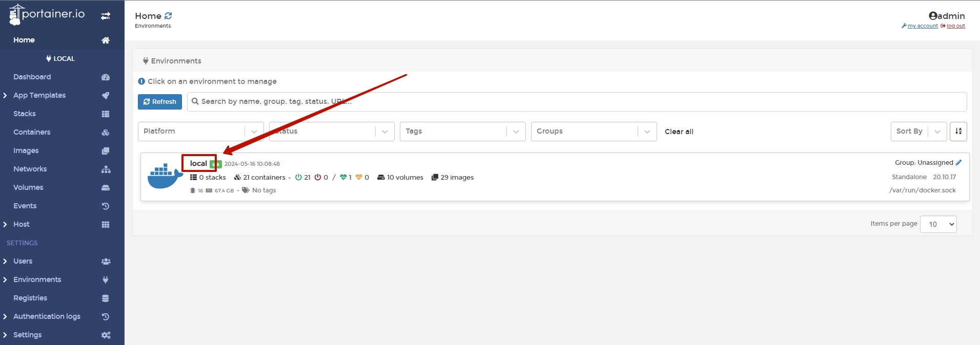The width and height of the screenshot is (980, 345).
Task: Open Containers in the sidebar menu
Action: point(32,132)
